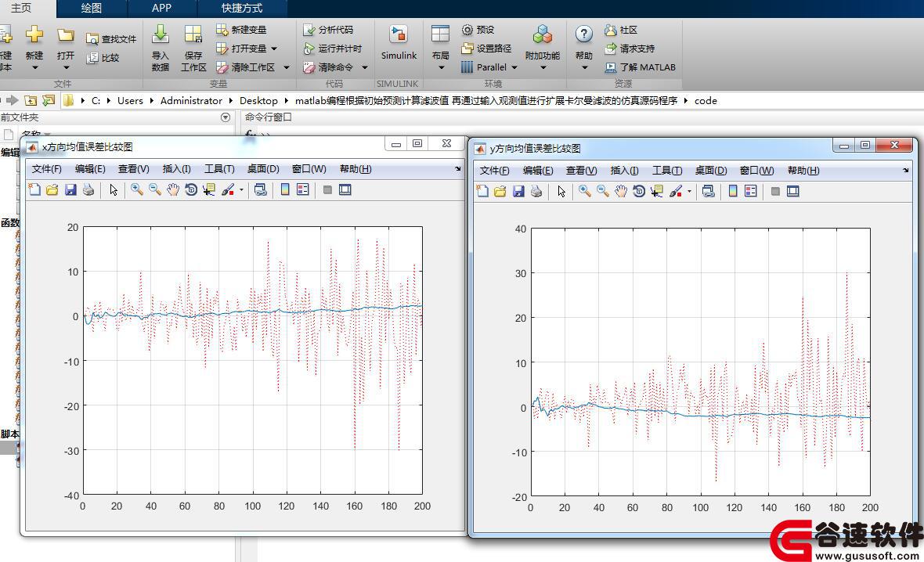
Task: Click Users segment in folder path
Action: [x=130, y=101]
